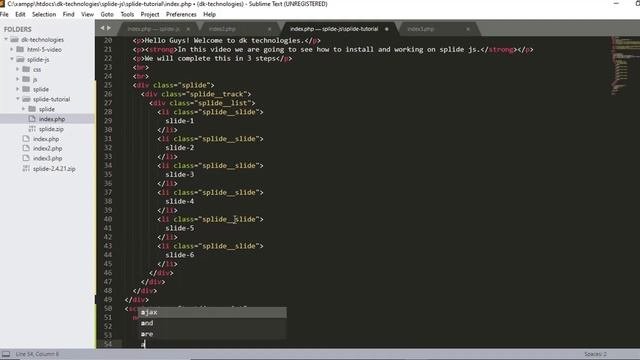The image size is (640, 360).
Task: Select the css folder icon
Action: coord(27,69)
